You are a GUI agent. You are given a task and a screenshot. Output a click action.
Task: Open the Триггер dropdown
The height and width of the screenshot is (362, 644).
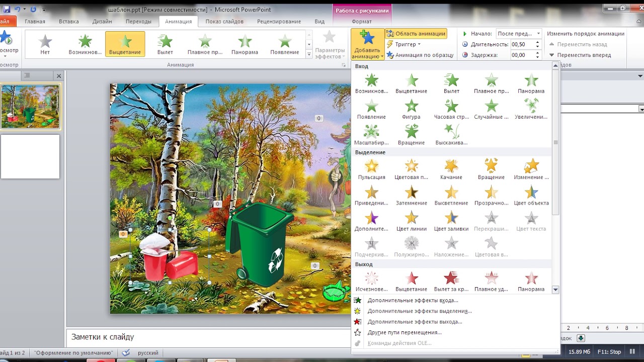pyautogui.click(x=405, y=44)
